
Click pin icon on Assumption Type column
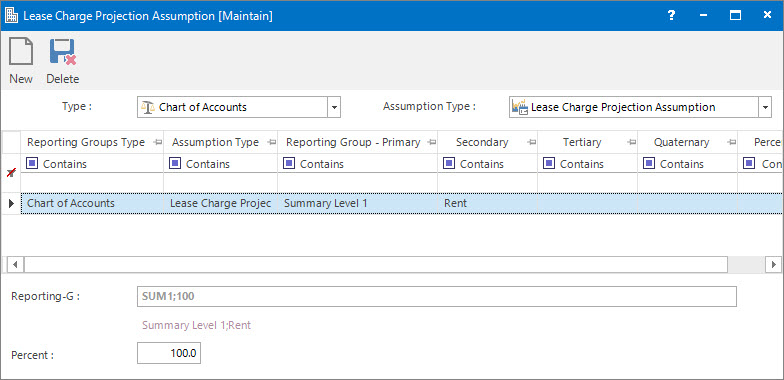(272, 142)
